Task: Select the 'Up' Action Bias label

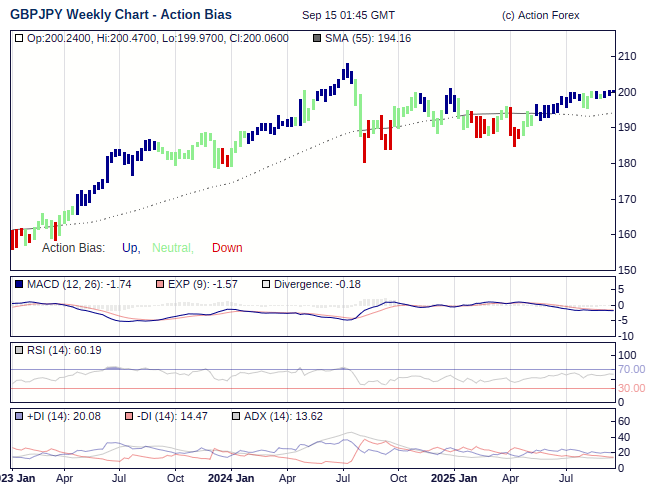Action: [x=130, y=248]
